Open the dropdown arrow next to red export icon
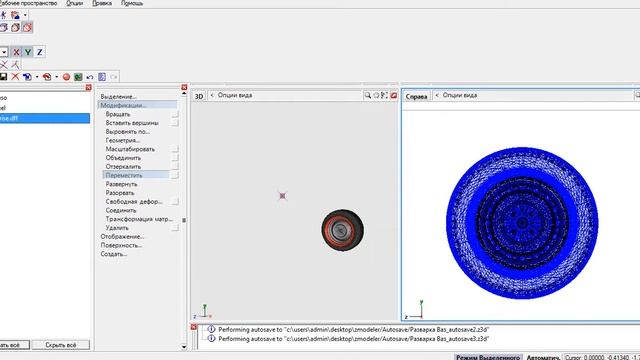 click(56, 77)
